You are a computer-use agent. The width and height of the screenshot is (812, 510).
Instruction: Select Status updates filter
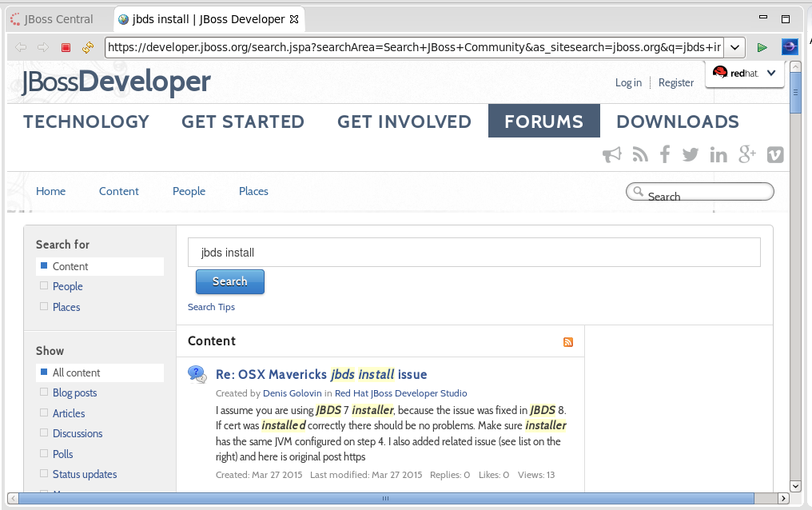pyautogui.click(x=85, y=474)
